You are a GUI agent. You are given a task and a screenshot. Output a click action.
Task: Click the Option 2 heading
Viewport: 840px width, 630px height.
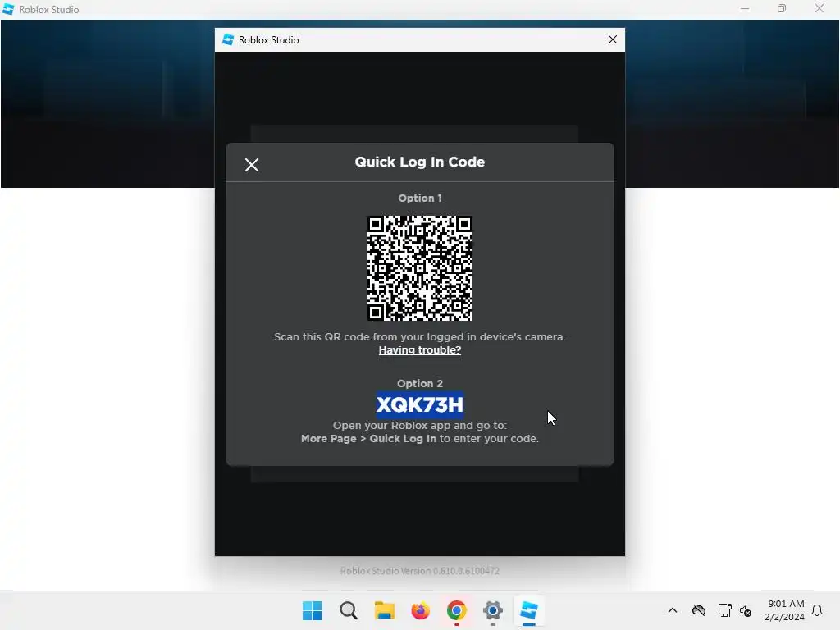419,384
